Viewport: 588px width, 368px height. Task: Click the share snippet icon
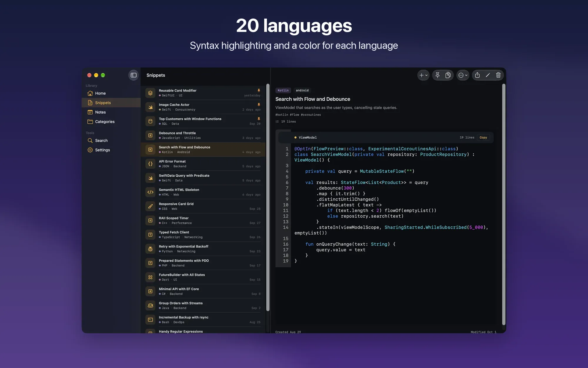477,75
